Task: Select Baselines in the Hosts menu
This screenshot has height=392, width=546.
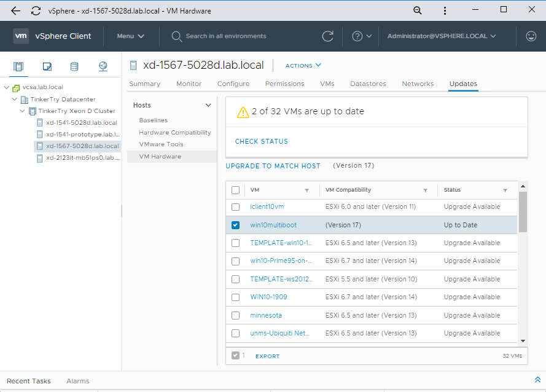Action: 153,120
